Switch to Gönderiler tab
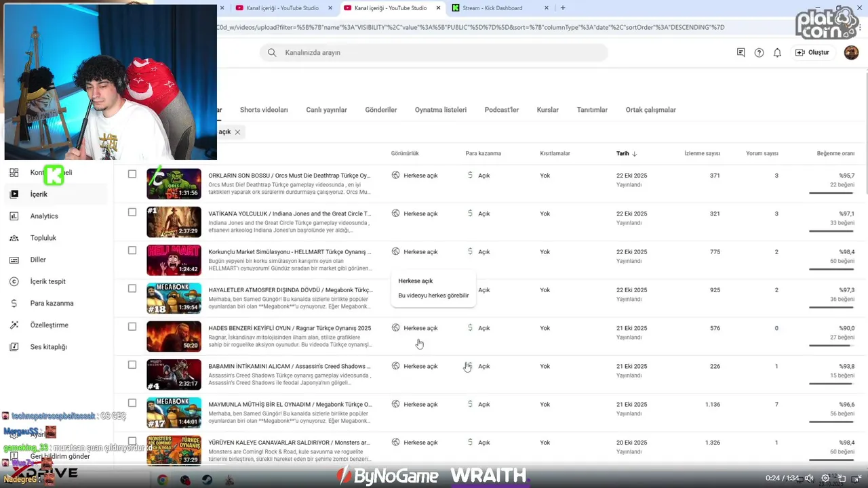The height and width of the screenshot is (488, 868). point(381,110)
